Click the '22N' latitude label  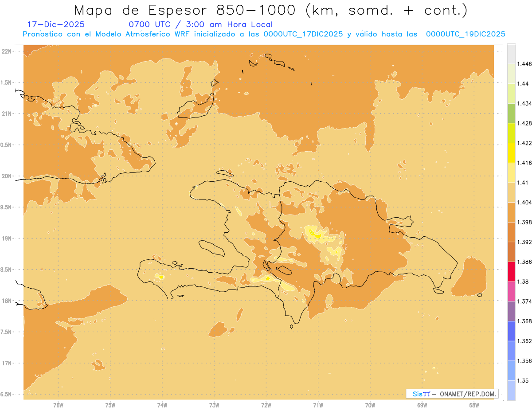(x=8, y=51)
